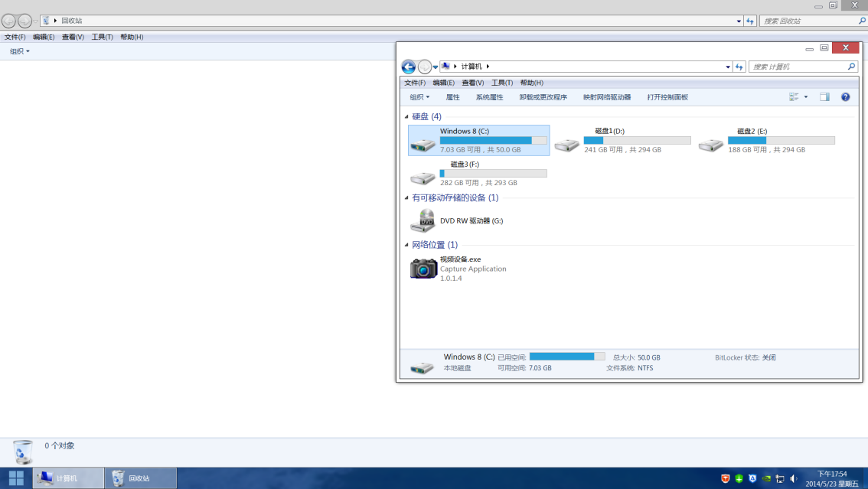The width and height of the screenshot is (868, 489).
Task: Click the green plus tray icon
Action: pos(739,478)
